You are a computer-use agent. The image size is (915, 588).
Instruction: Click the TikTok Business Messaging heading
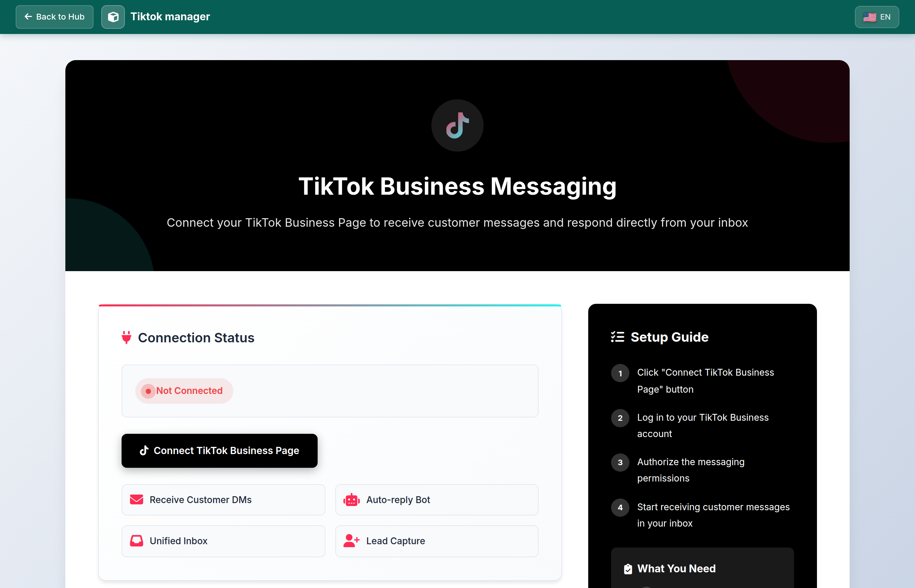pos(457,186)
